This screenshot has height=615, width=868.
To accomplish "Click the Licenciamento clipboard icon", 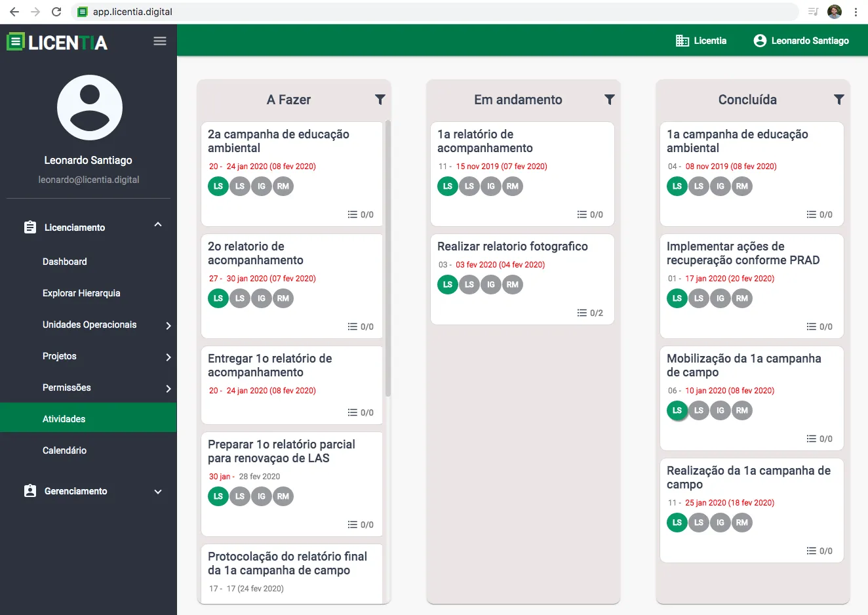I will [30, 228].
